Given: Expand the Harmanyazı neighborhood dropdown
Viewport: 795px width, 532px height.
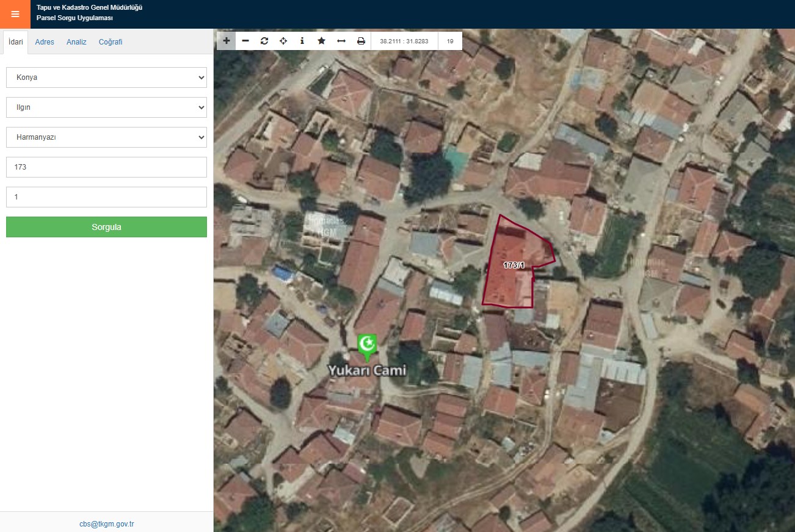Looking at the screenshot, I should pyautogui.click(x=106, y=137).
